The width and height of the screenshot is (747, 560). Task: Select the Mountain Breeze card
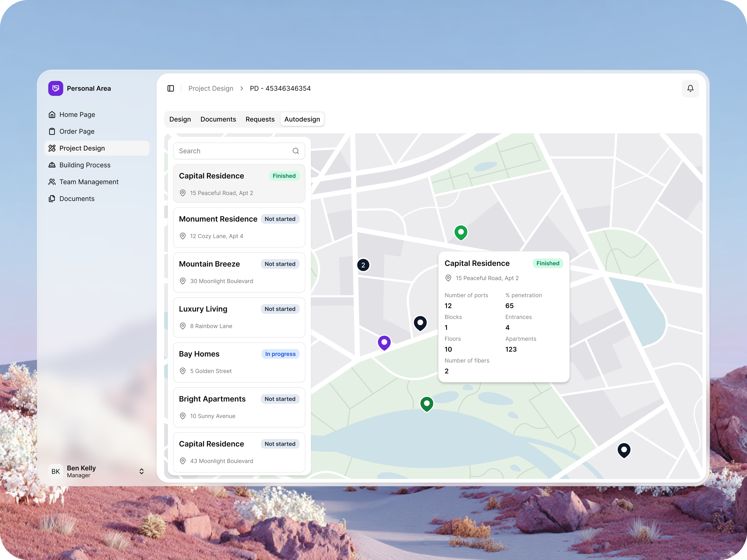pyautogui.click(x=239, y=272)
